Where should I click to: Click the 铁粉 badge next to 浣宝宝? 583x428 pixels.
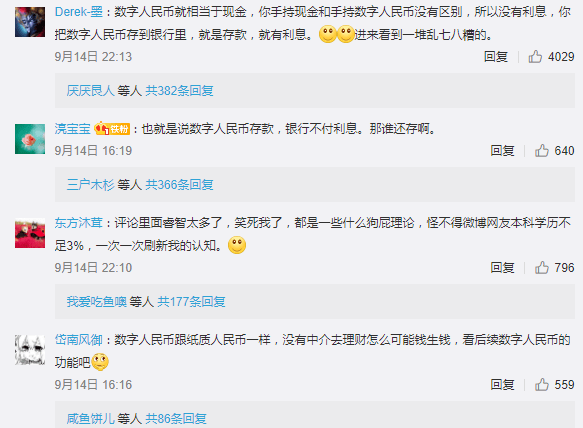point(112,129)
